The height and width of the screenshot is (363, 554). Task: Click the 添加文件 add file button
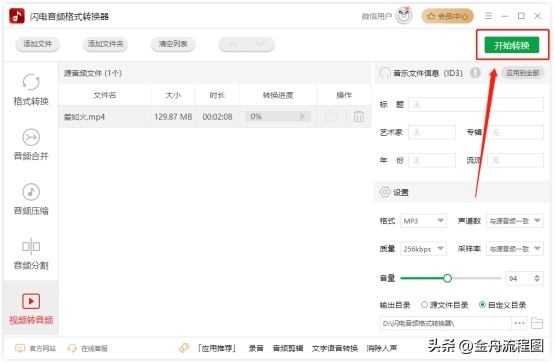point(37,44)
